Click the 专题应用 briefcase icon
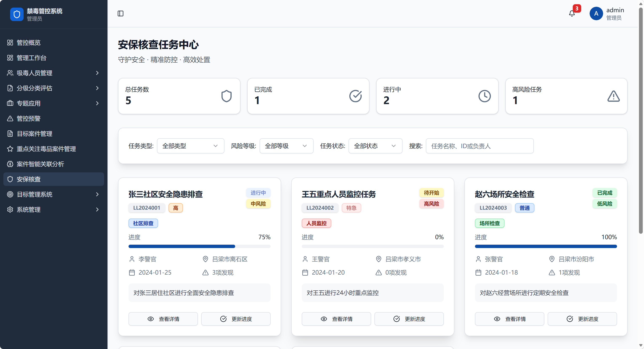This screenshot has height=349, width=644. click(x=10, y=103)
